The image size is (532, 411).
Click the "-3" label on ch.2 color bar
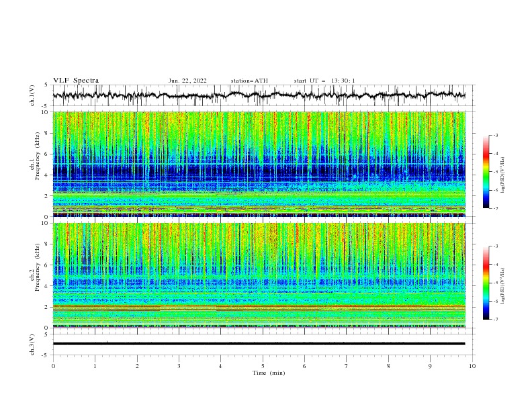(x=496, y=246)
